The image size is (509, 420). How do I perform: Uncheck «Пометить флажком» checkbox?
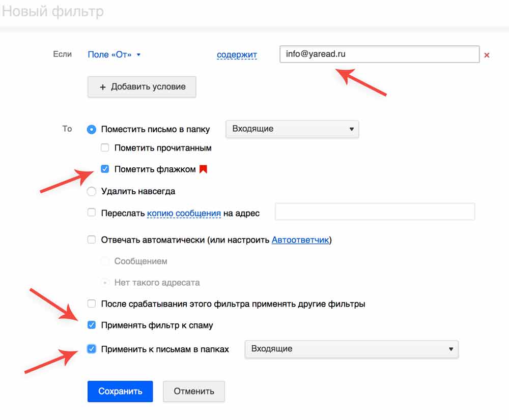[x=105, y=169]
